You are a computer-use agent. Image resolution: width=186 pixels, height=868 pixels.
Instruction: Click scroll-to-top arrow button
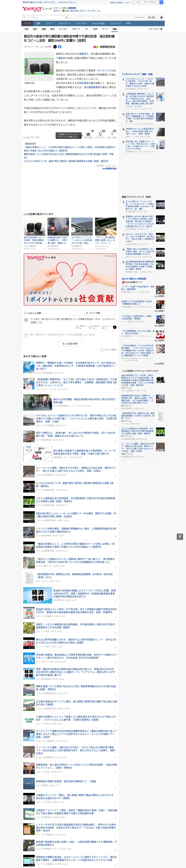point(180,537)
